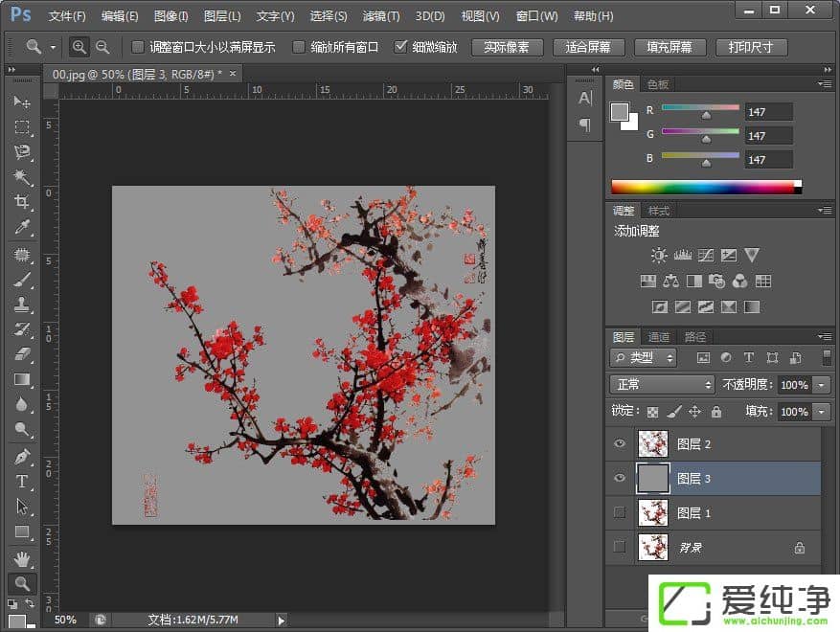This screenshot has width=840, height=632.
Task: Expand the layer filter 类型 dropdown
Action: 644,357
